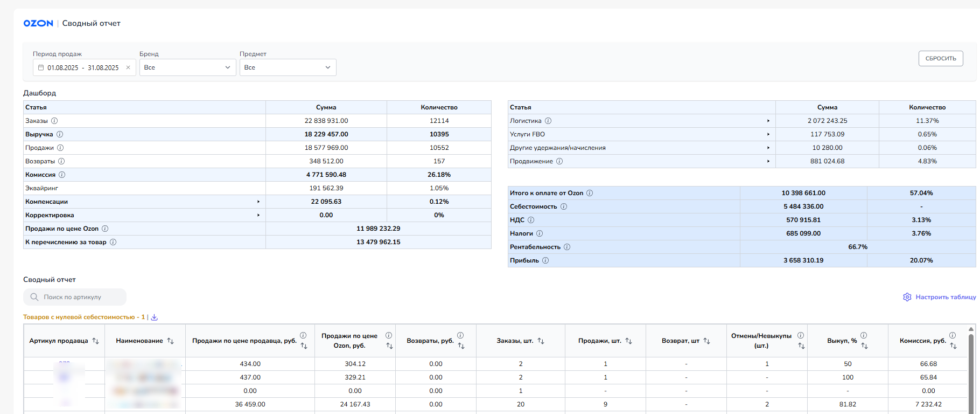Open the Бренд dropdown
This screenshot has height=414, width=980.
(187, 67)
